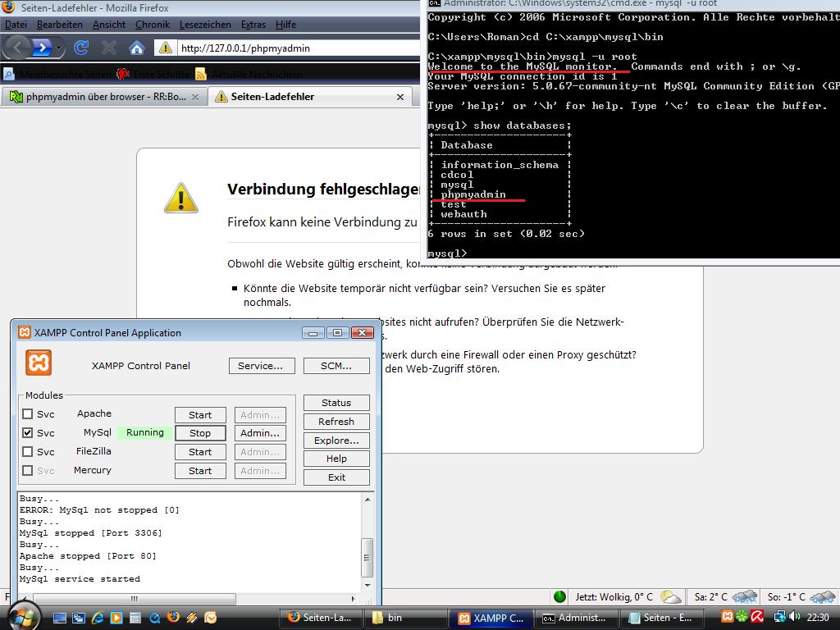The image size is (840, 630).
Task: Open SCM... from XAMPP Control Panel
Action: click(x=336, y=366)
